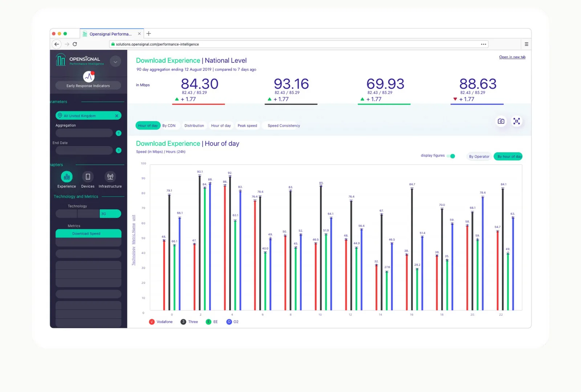The width and height of the screenshot is (581, 392).
Task: Toggle O2 legend entry
Action: pyautogui.click(x=232, y=322)
